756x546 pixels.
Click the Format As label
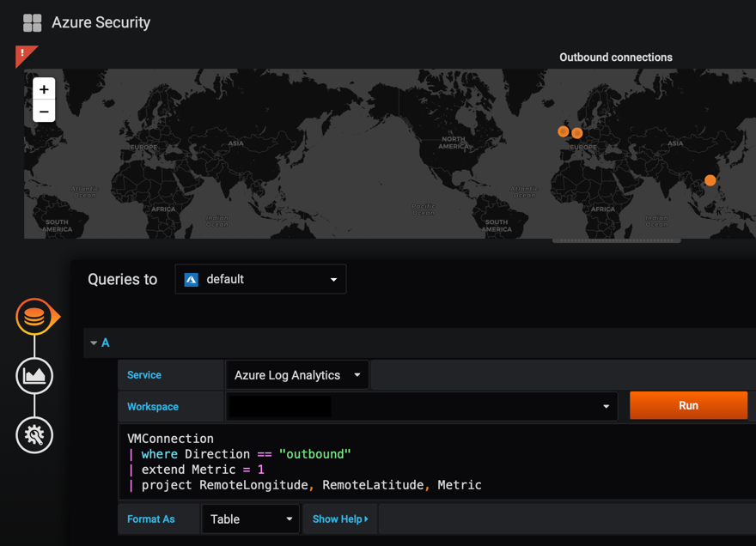[x=151, y=519]
